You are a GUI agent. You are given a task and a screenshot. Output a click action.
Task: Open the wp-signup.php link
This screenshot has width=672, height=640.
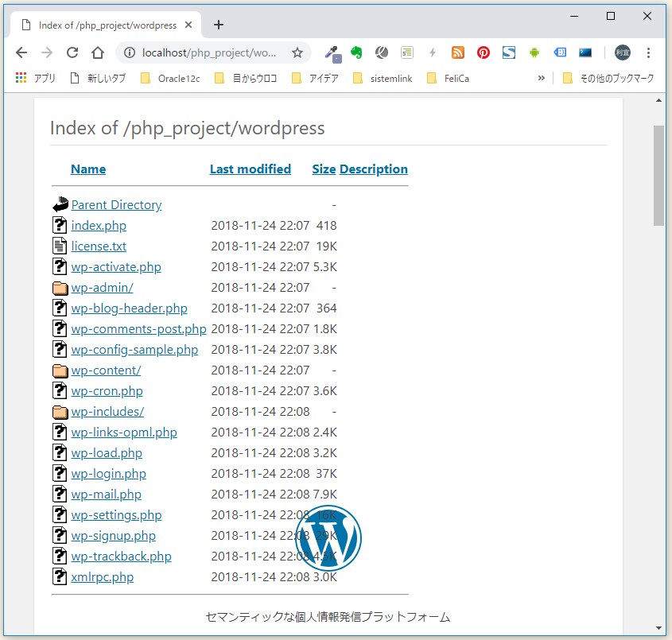pyautogui.click(x=113, y=536)
